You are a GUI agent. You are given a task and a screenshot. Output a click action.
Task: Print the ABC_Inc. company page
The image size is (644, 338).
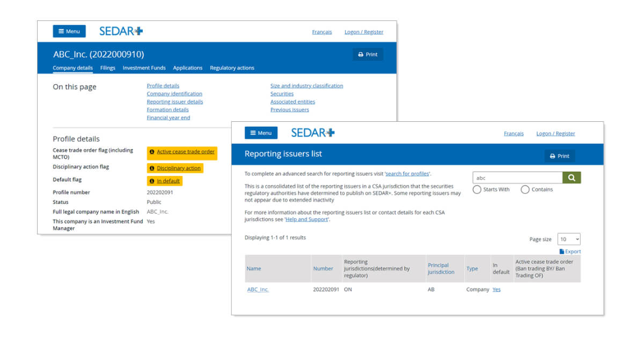[x=368, y=54]
